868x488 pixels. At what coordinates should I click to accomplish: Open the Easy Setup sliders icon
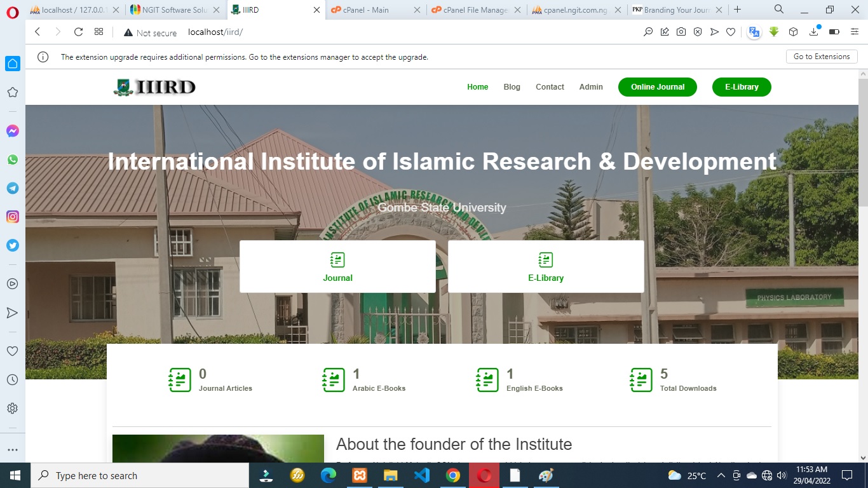click(855, 32)
